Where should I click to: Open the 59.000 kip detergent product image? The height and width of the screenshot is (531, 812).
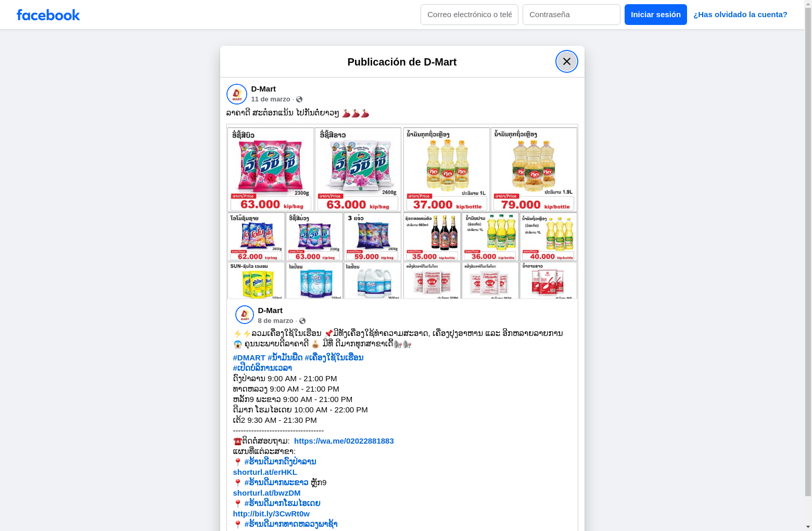[x=373, y=237]
